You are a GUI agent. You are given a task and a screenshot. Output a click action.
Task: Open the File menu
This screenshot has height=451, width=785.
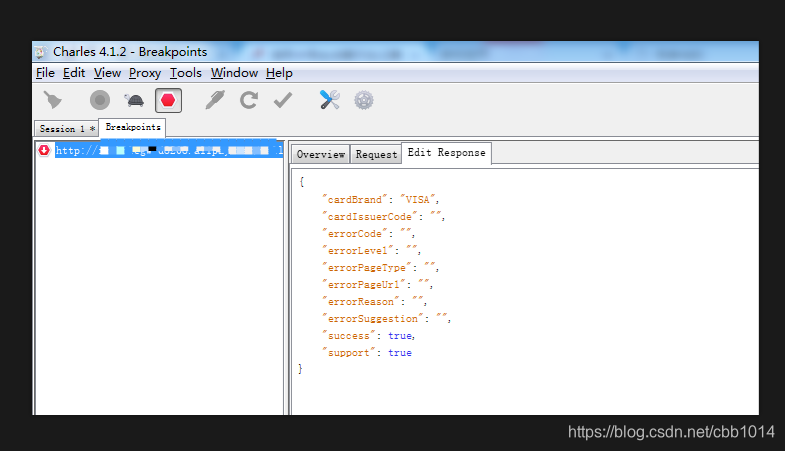click(45, 73)
